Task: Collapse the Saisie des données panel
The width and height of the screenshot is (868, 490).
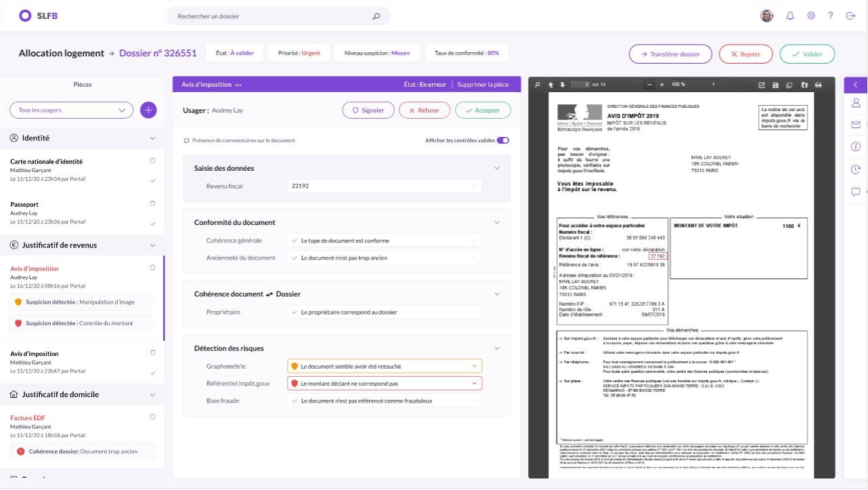Action: tap(497, 168)
